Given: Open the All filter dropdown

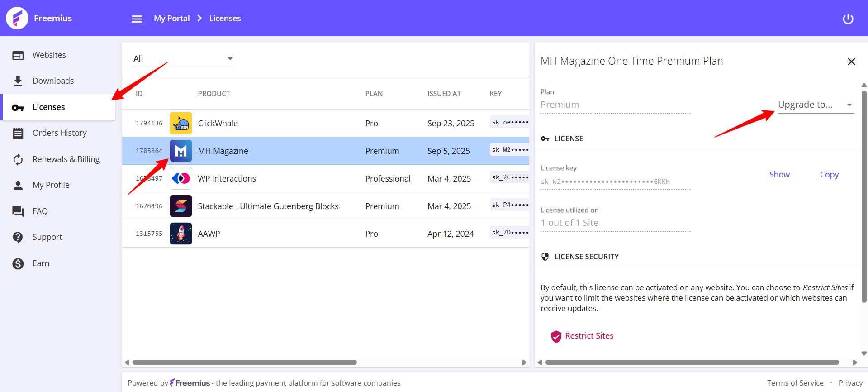Looking at the screenshot, I should pos(184,59).
